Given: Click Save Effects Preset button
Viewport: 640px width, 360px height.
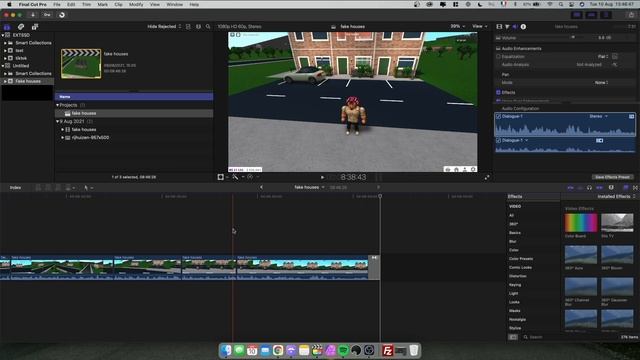Looking at the screenshot, I should 612,177.
